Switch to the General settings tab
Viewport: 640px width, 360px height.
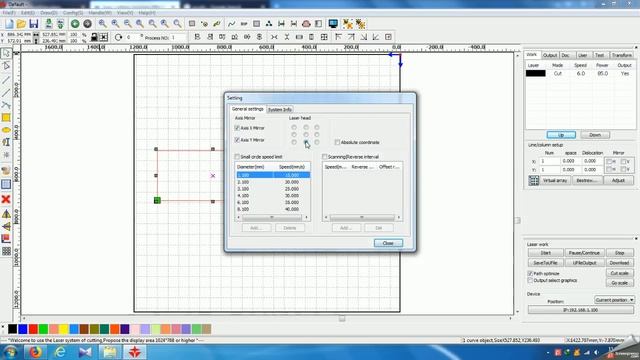coord(247,109)
